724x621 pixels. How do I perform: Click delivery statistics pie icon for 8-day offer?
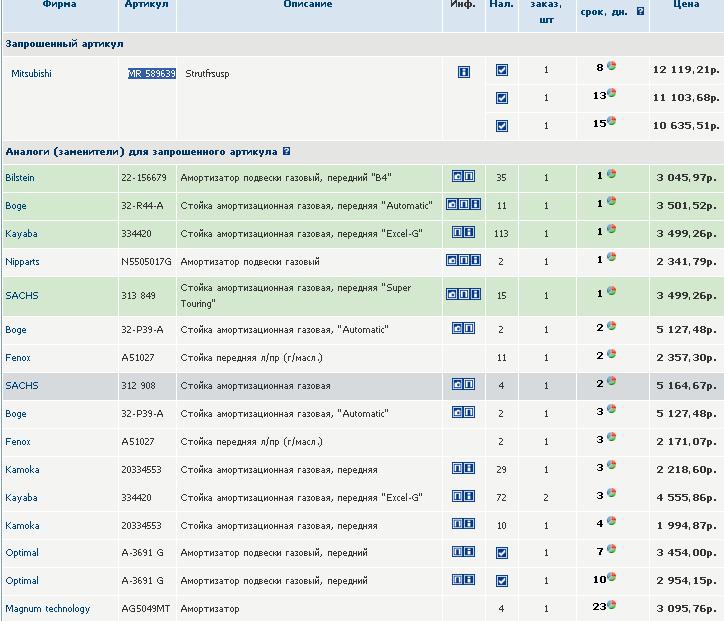tap(611, 66)
